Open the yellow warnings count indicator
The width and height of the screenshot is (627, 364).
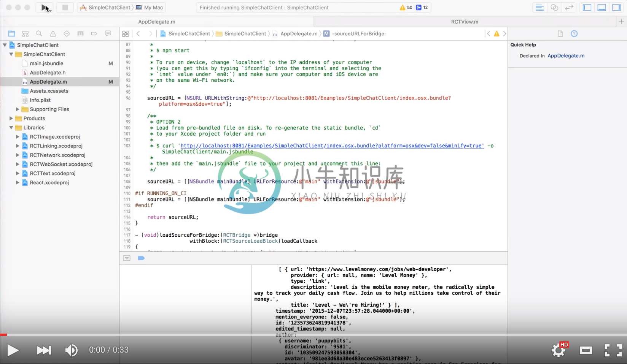click(406, 8)
